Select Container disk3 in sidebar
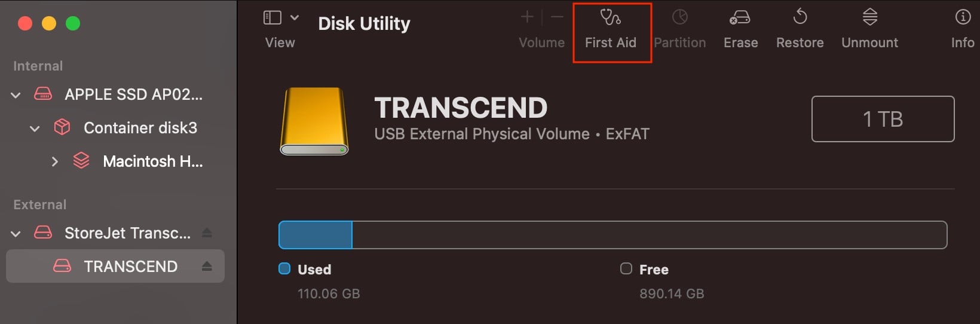This screenshot has height=324, width=980. 140,128
